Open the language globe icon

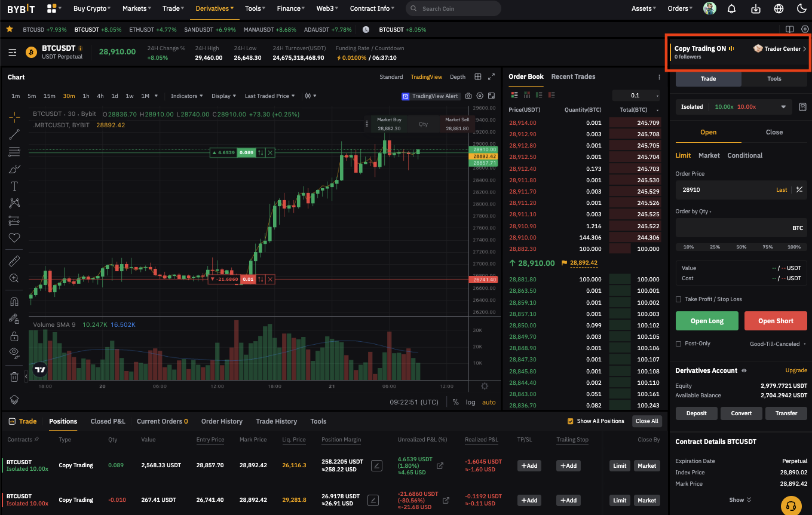click(779, 8)
